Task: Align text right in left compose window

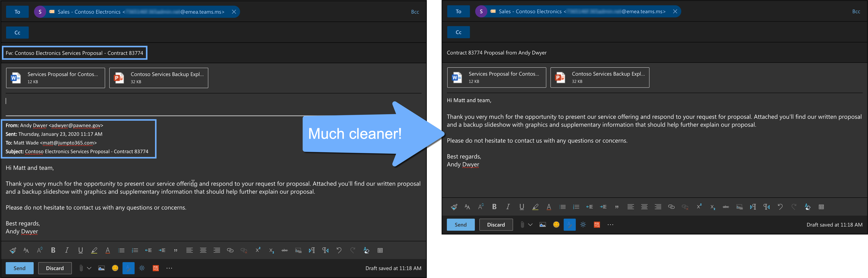Action: point(217,250)
